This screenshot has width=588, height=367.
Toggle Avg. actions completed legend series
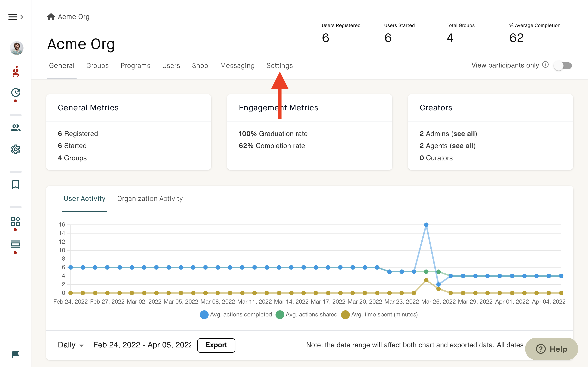coord(236,314)
